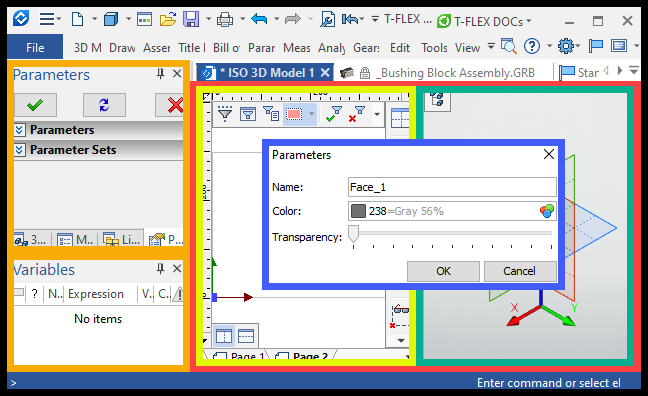
Task: Redo with the gray right arrow
Action: tap(293, 19)
